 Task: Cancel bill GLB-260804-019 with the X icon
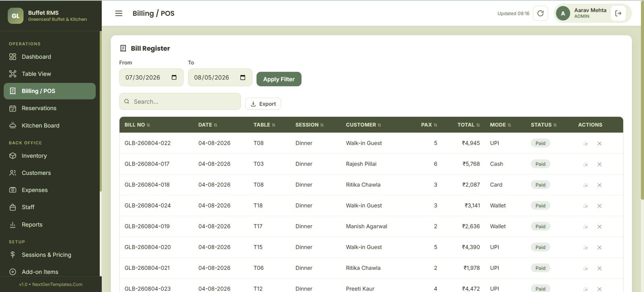599,227
